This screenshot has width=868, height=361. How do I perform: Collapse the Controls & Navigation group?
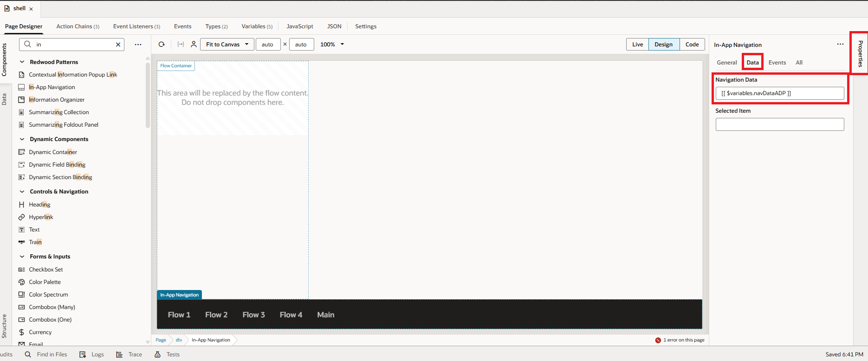[22, 192]
